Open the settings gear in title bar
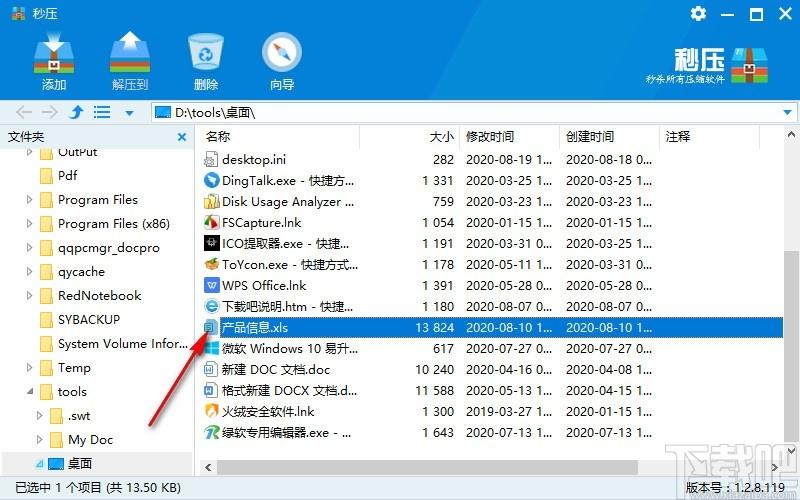The width and height of the screenshot is (800, 500). pos(698,14)
